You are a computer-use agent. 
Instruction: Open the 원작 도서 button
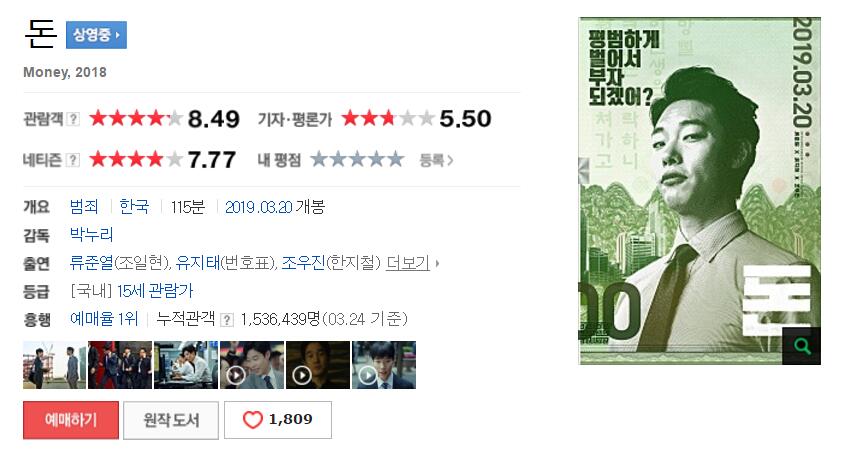tap(171, 420)
